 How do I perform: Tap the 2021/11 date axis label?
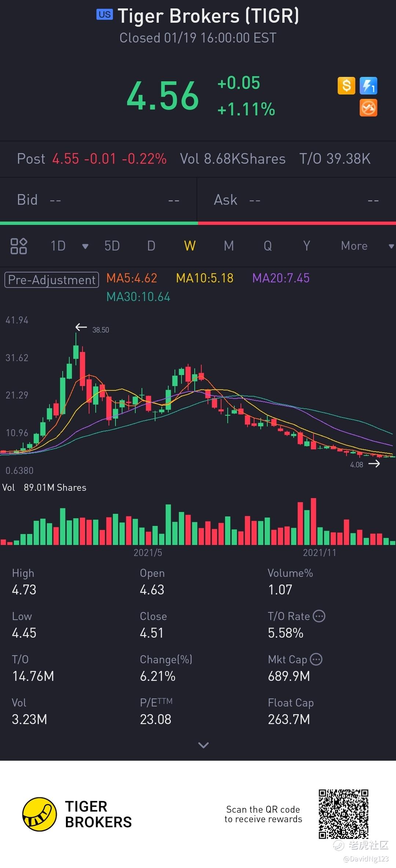click(x=319, y=553)
